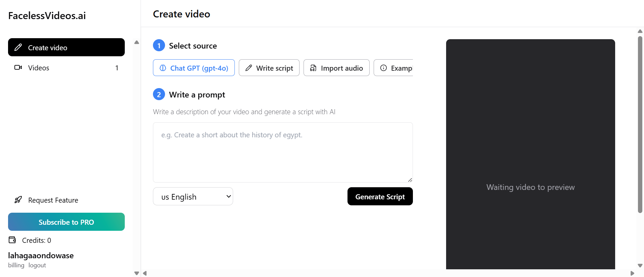Open the Create video sidebar item
The image size is (644, 277).
click(x=66, y=47)
